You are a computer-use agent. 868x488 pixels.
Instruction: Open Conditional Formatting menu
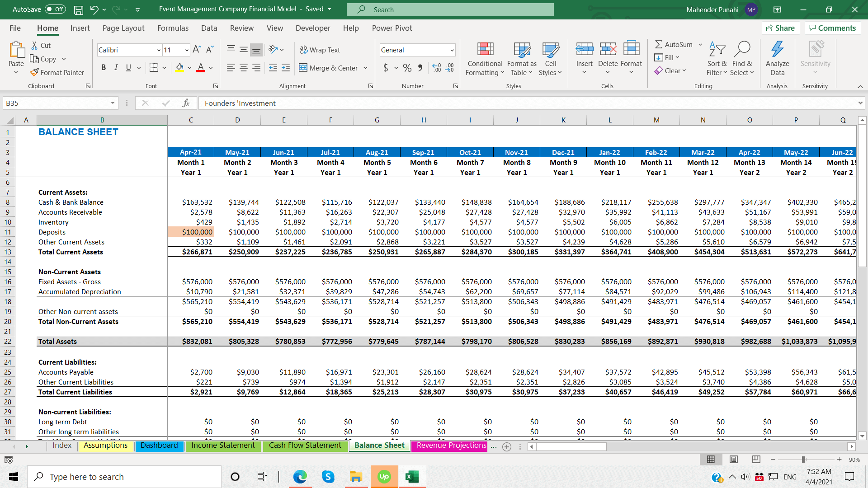coord(485,59)
